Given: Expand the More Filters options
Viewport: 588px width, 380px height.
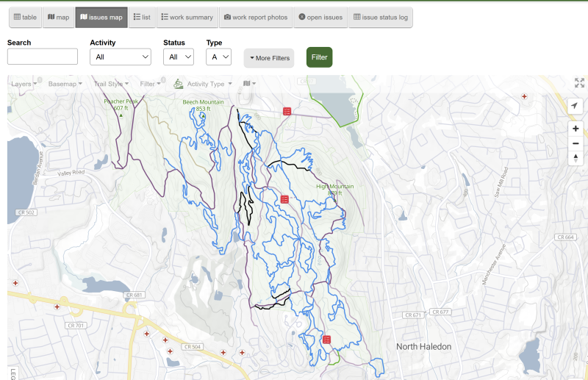Looking at the screenshot, I should click(269, 58).
